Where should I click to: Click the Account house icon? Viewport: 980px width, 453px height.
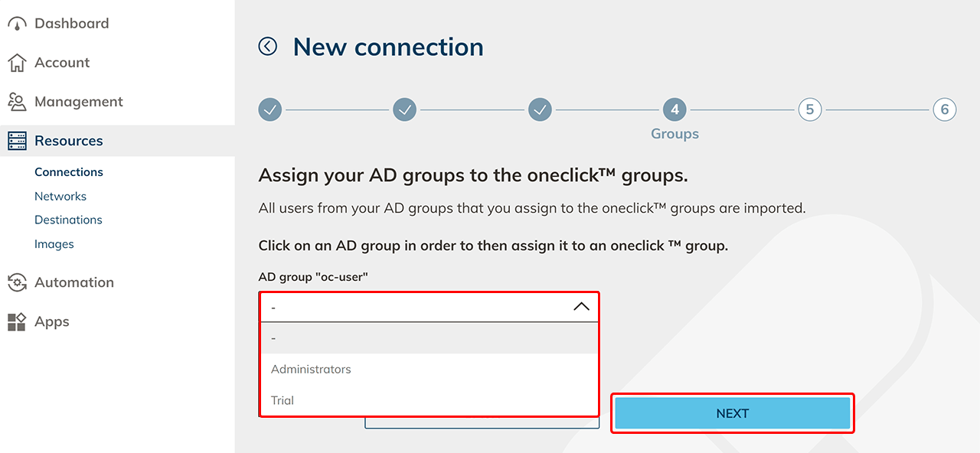pos(17,63)
